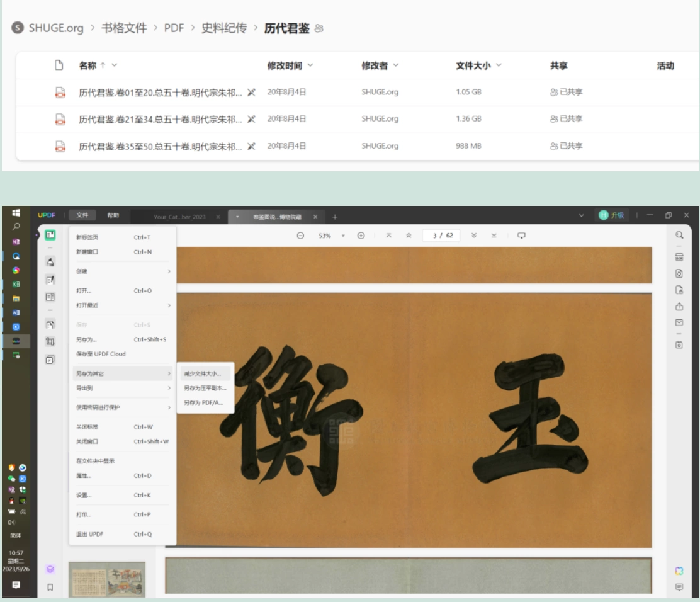Switch to Your_Cat...ber_2023 tab

(x=179, y=217)
